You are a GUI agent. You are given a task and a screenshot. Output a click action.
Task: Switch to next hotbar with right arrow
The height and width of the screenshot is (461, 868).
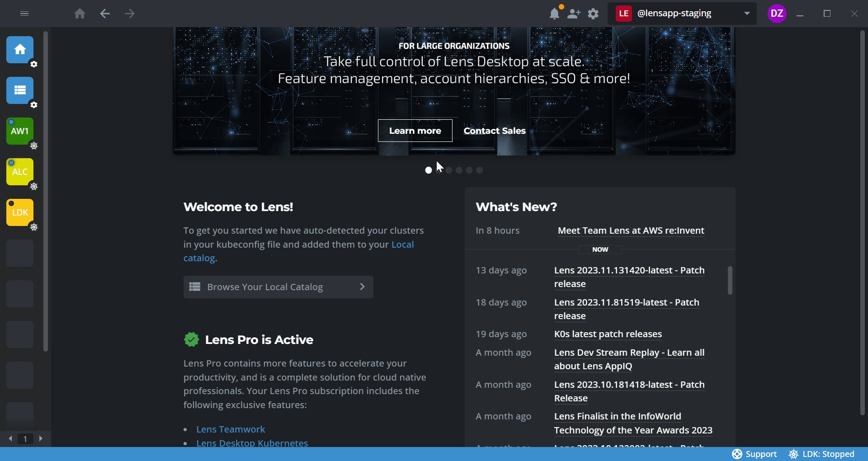[41, 438]
